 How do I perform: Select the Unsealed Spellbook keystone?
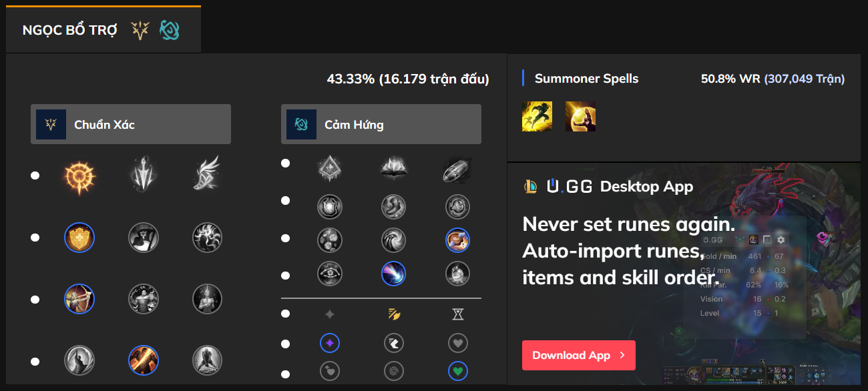pos(393,169)
